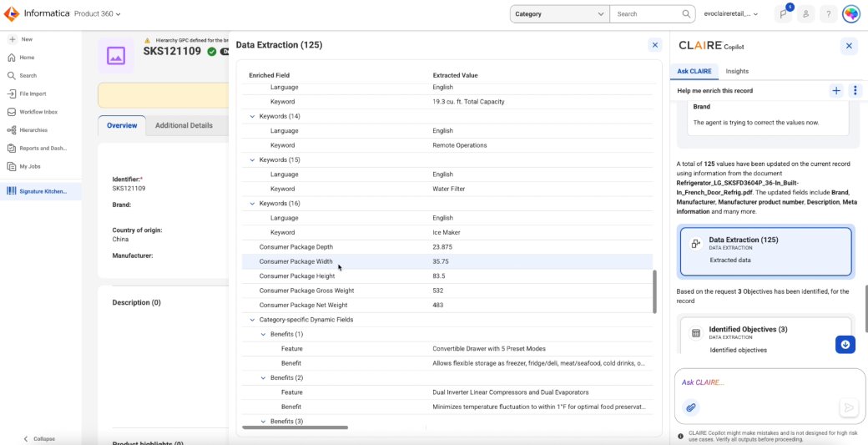The height and width of the screenshot is (445, 868).
Task: Click the Convertible Drawer with 5 Preset Modes value
Action: 489,349
